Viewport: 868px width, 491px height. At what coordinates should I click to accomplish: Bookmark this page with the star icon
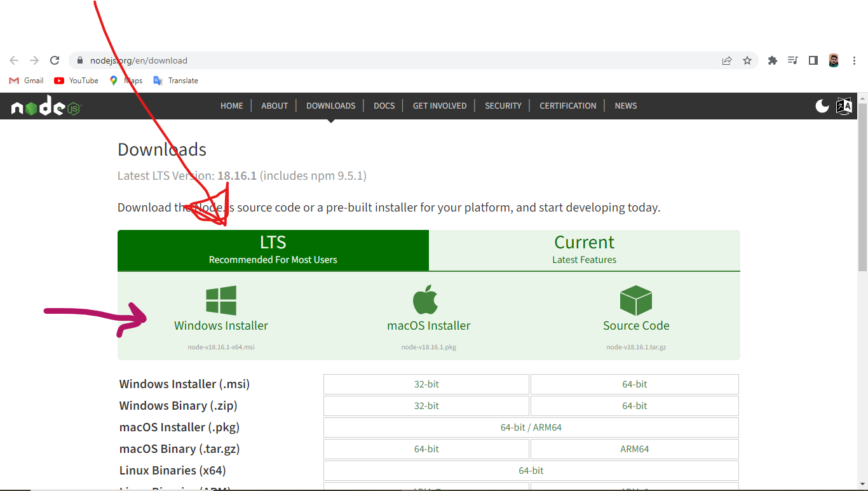click(747, 60)
